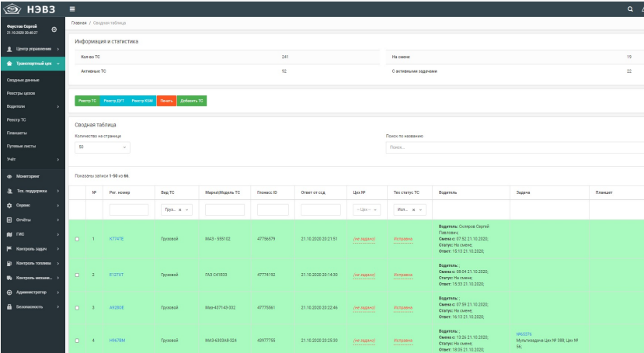Tick the checkbox for vehicle E127XT
This screenshot has width=644, height=353.
coord(77,275)
